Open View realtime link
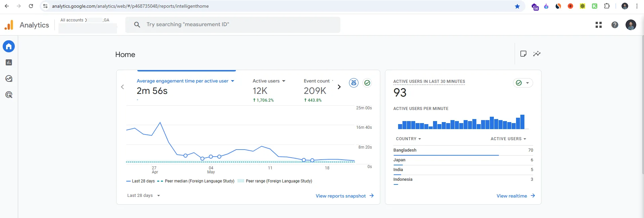Screen dimensions: 644x218 pyautogui.click(x=515, y=196)
